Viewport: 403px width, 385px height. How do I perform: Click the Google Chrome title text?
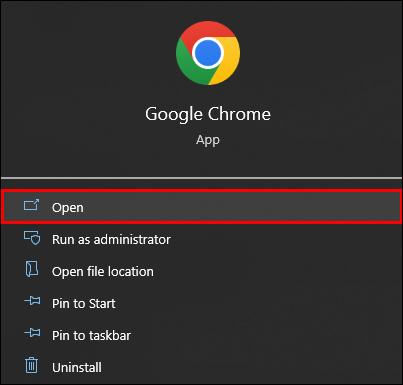click(208, 114)
